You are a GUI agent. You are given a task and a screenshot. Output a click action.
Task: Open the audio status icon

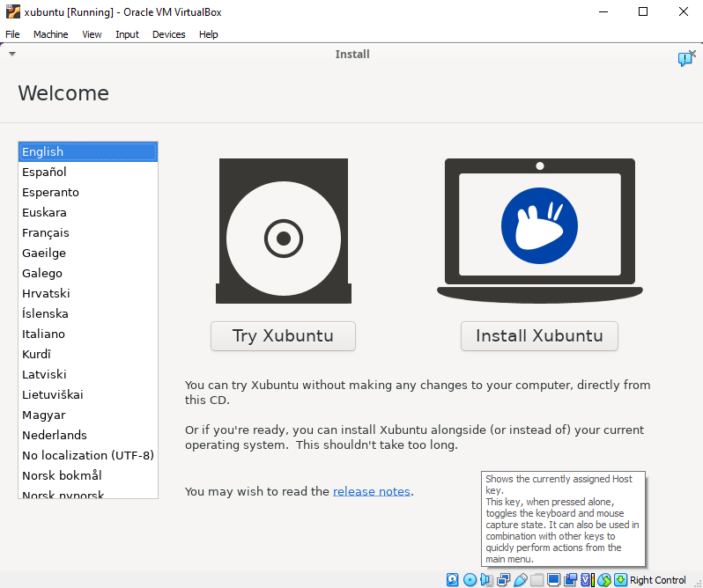pos(486,579)
